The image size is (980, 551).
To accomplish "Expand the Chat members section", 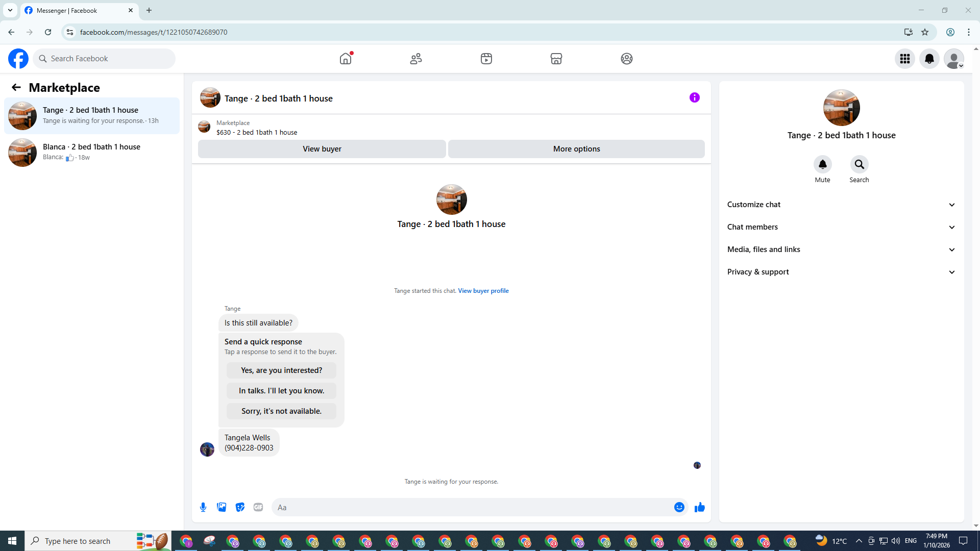I will click(841, 227).
